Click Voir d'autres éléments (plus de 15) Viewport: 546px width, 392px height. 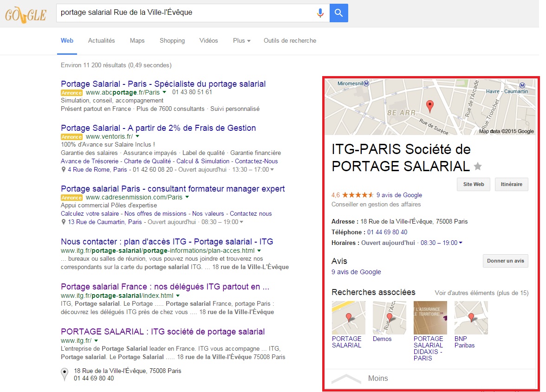pyautogui.click(x=481, y=293)
